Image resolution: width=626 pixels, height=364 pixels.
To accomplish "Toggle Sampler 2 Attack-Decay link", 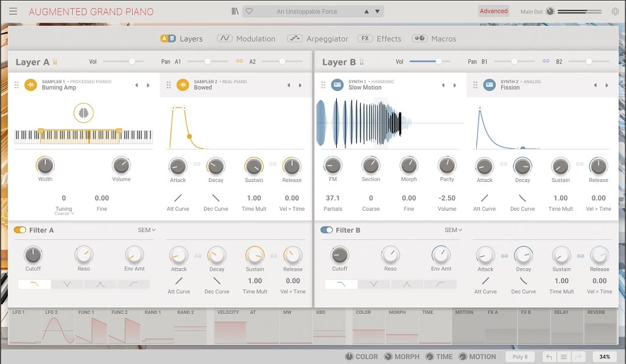I will [197, 164].
